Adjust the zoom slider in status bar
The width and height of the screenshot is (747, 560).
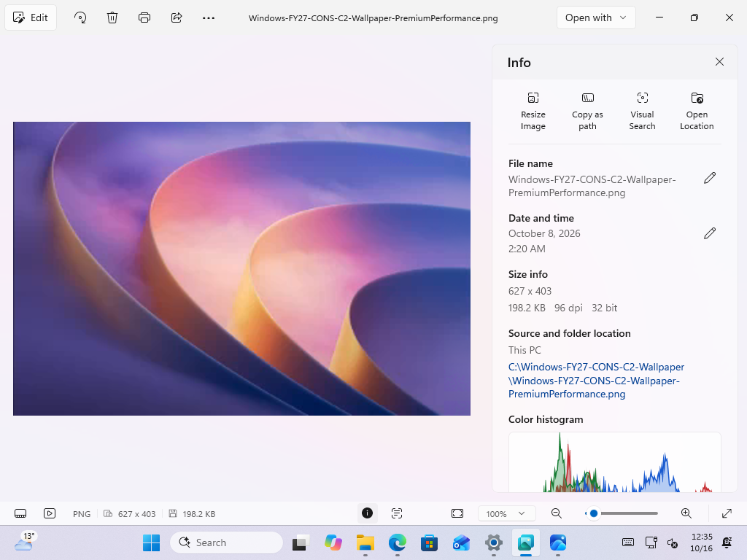622,513
